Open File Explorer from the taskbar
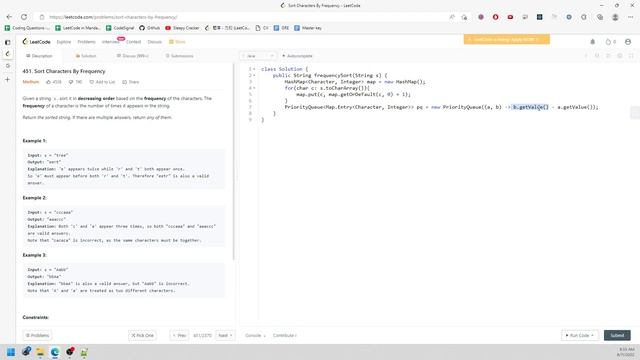This screenshot has height=360, width=640. pos(40,352)
